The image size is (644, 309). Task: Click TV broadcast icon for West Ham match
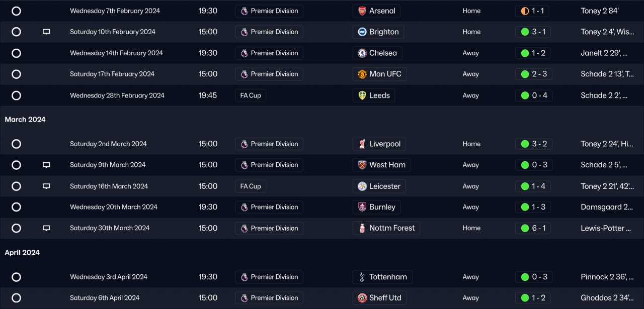click(46, 165)
